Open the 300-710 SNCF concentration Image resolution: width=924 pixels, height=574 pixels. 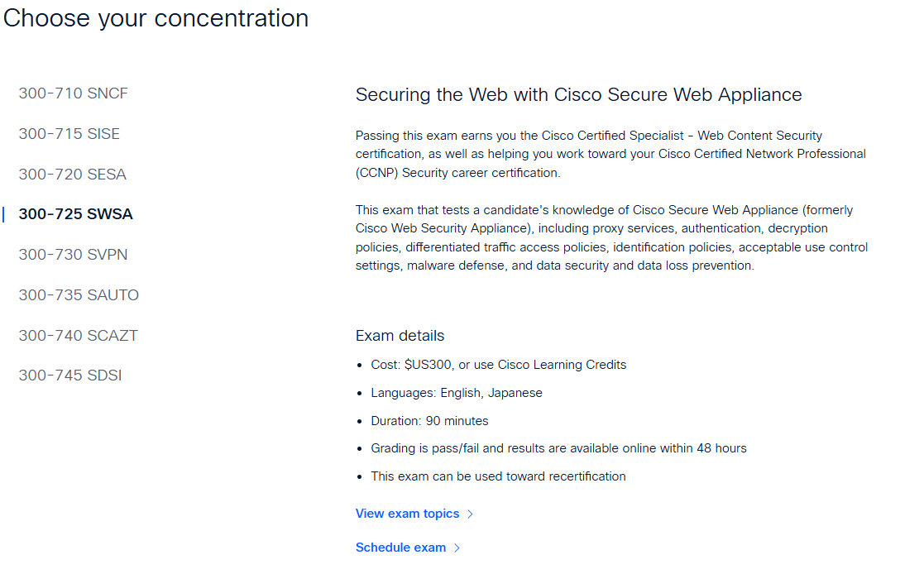(x=73, y=93)
